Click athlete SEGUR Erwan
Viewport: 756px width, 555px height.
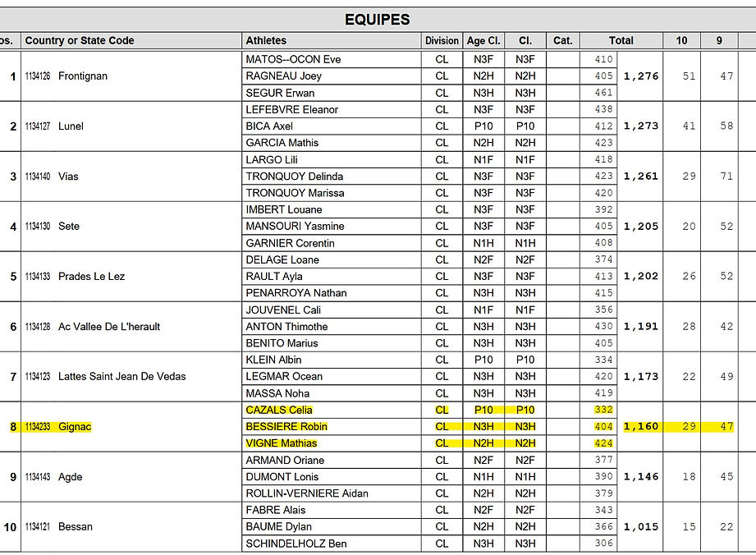(280, 93)
